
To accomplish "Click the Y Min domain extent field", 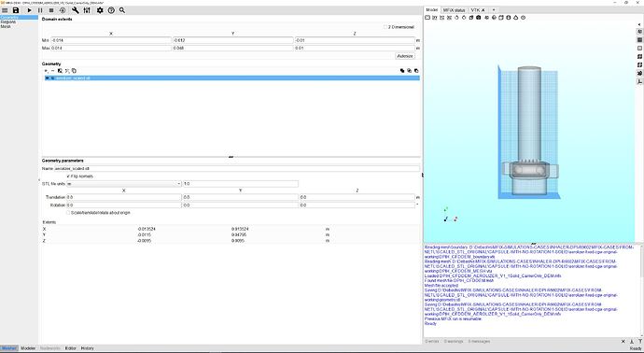I will click(233, 40).
